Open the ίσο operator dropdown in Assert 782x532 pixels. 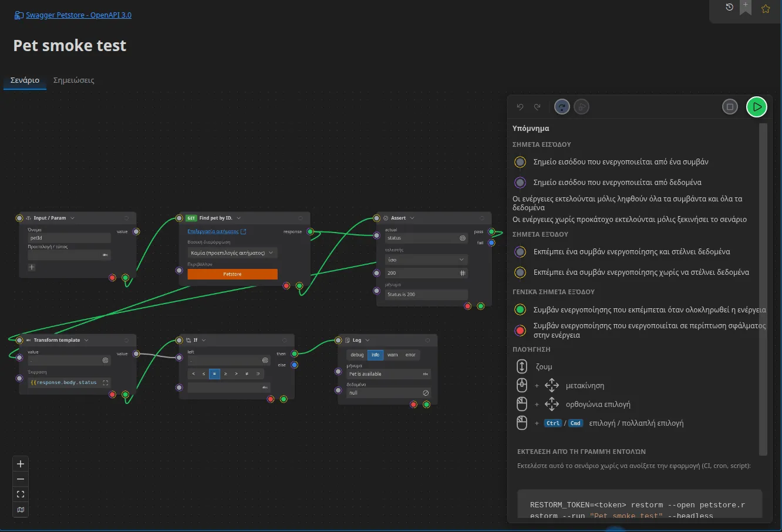426,260
